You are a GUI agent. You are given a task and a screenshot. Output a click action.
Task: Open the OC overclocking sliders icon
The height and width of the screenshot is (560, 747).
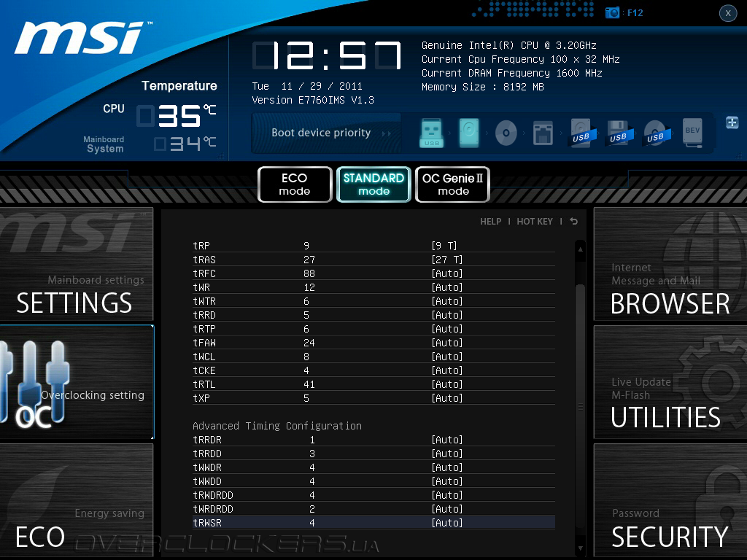point(36,384)
